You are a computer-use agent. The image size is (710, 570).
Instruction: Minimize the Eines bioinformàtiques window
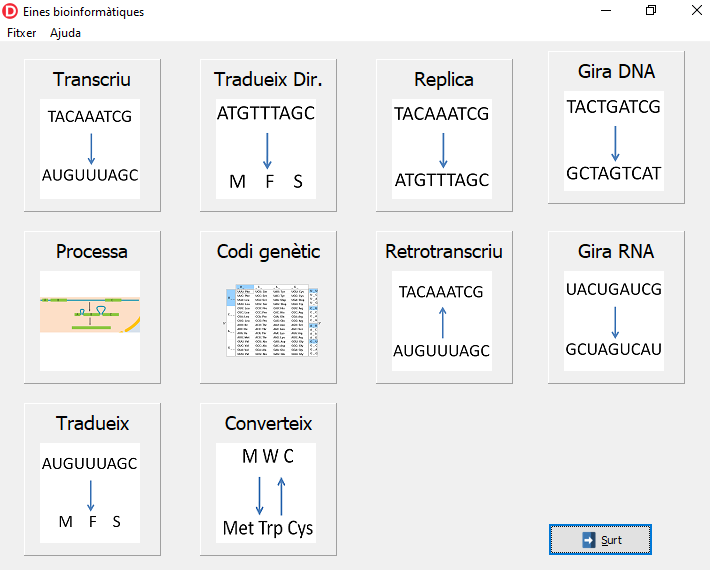point(605,11)
